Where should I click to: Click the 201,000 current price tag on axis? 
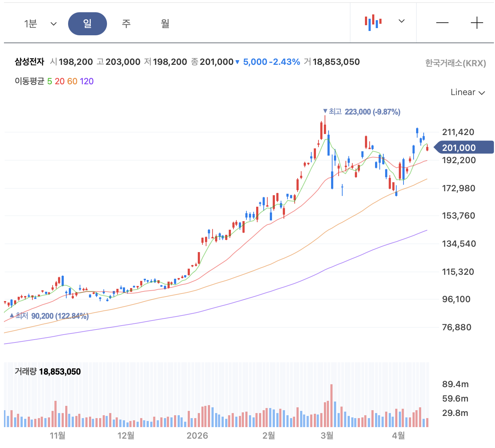click(464, 148)
